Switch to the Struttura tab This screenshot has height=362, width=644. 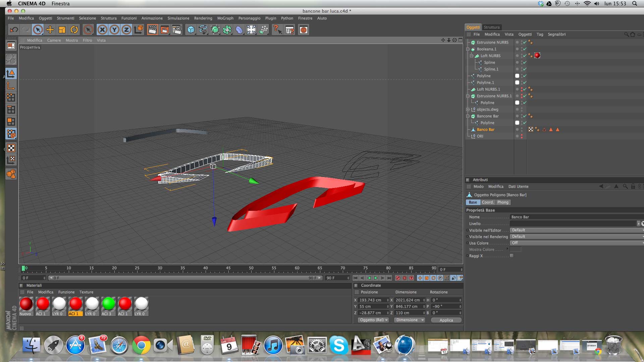(491, 27)
